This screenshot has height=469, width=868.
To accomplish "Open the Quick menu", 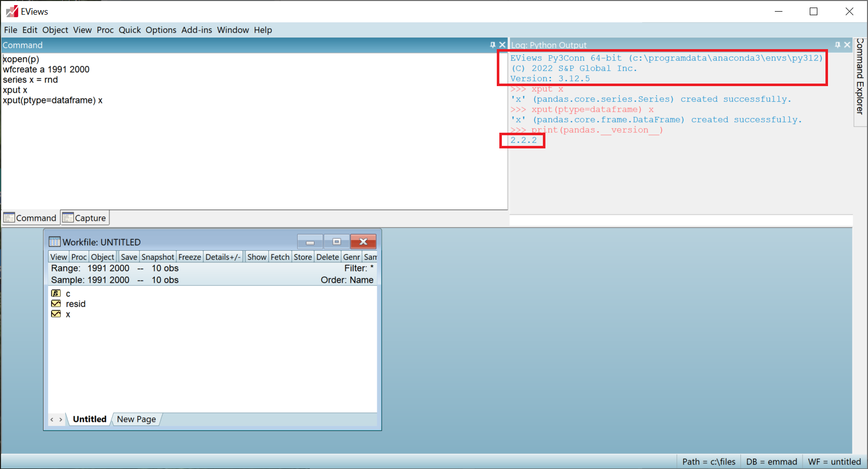I will [x=130, y=30].
